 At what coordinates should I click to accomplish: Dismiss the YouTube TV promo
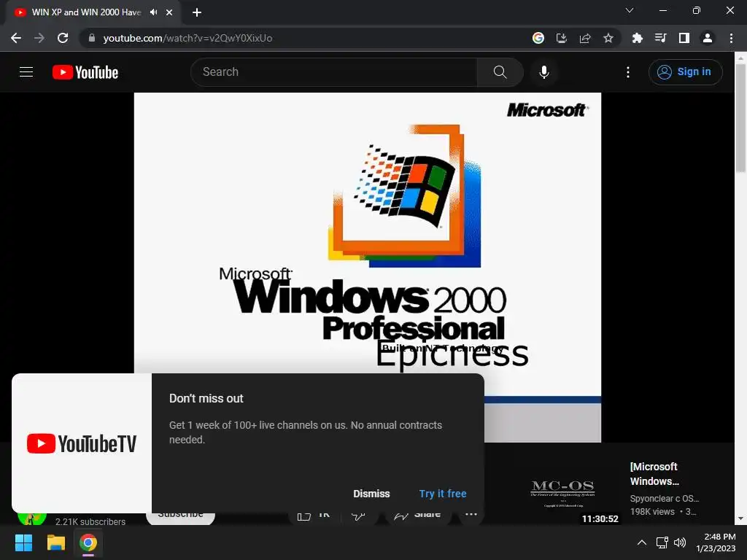point(371,494)
